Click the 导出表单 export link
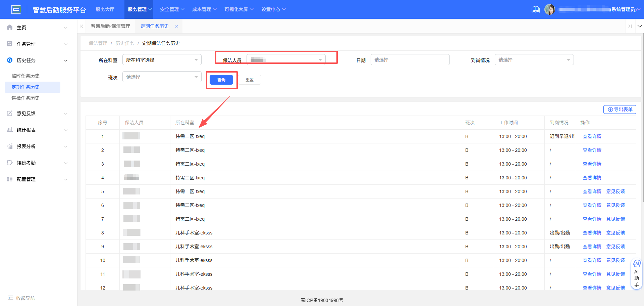644x306 pixels. [620, 110]
